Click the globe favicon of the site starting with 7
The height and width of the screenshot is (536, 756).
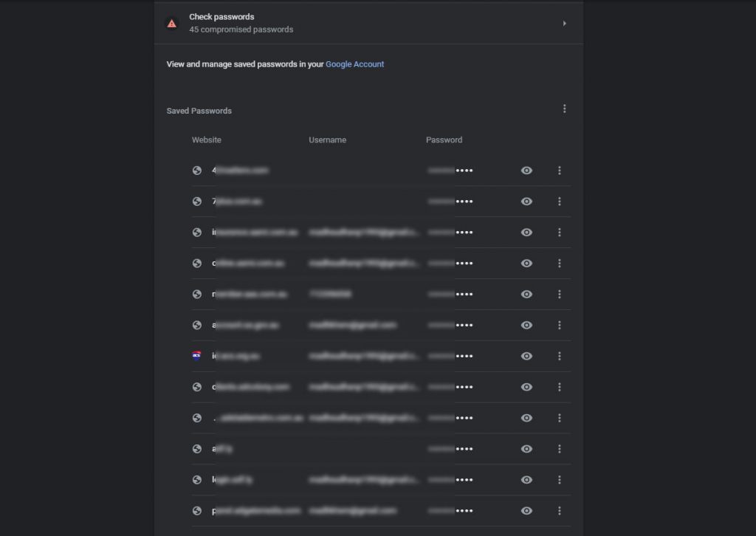[196, 201]
